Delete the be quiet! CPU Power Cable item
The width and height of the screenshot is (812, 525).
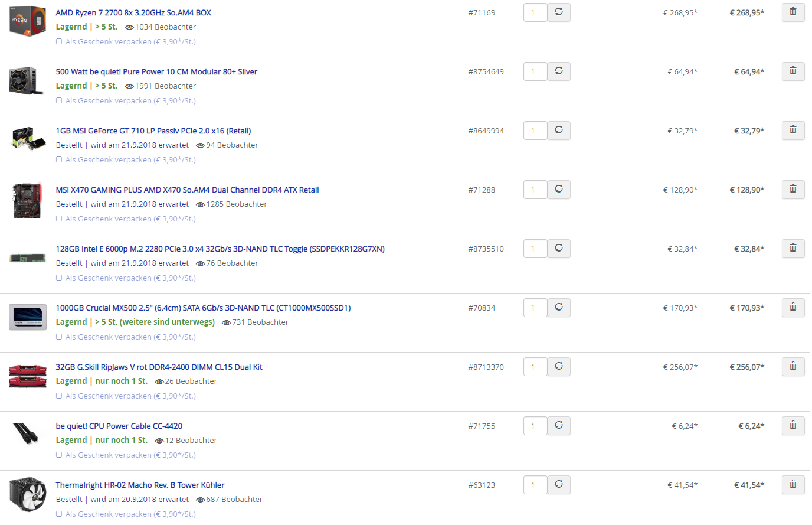(x=793, y=426)
